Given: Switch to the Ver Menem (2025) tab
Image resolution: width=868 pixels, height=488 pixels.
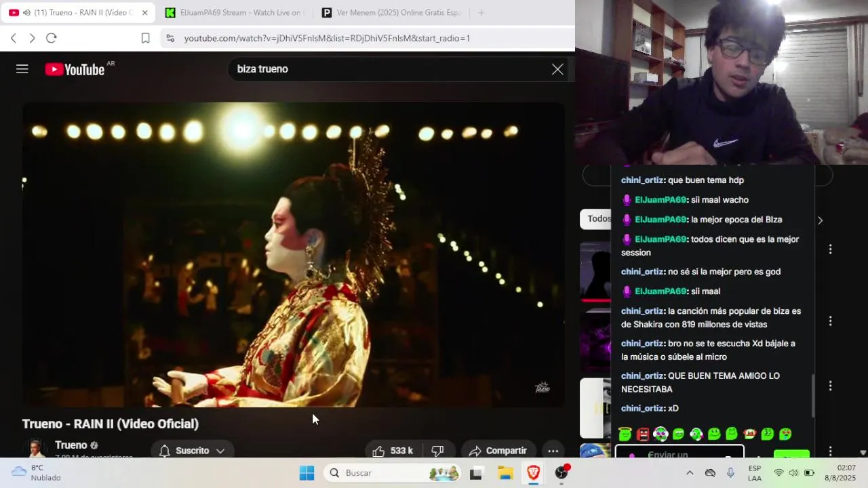Looking at the screenshot, I should point(391,13).
